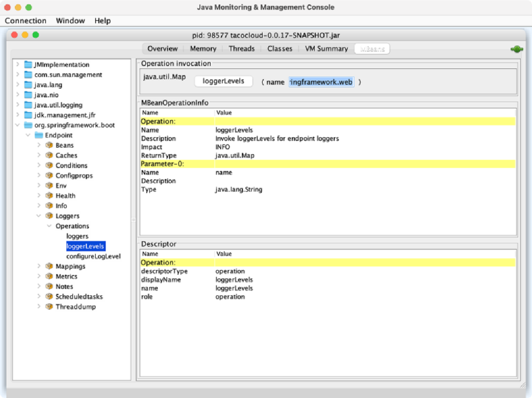Click the Threaddump MBean icon
Image resolution: width=532 pixels, height=398 pixels.
coord(49,306)
